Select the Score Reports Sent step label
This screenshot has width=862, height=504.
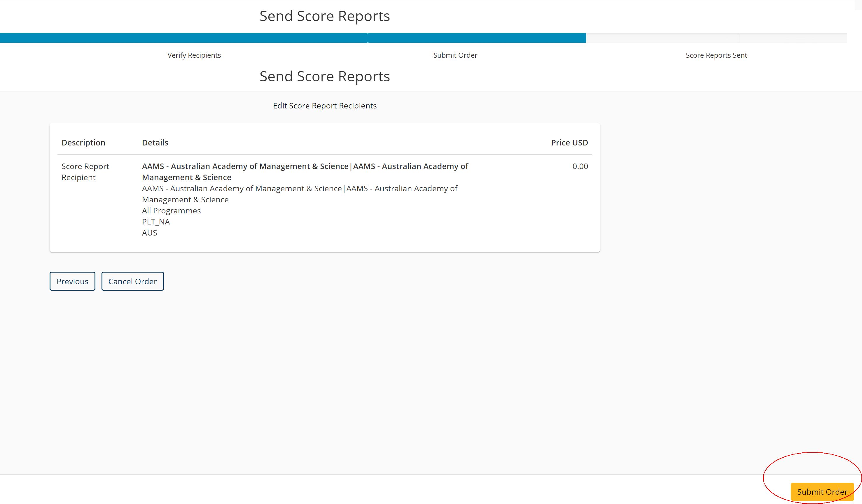(x=716, y=55)
